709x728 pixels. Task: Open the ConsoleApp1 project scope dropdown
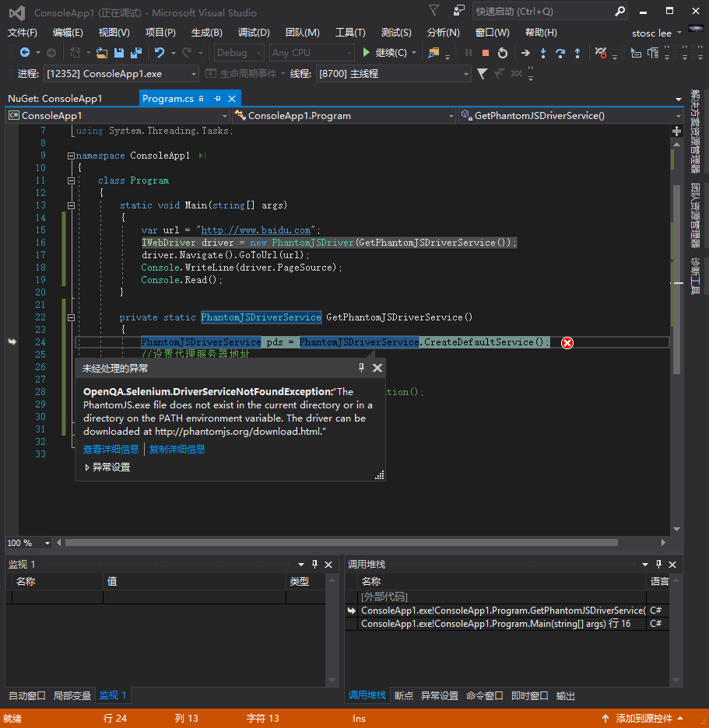118,116
